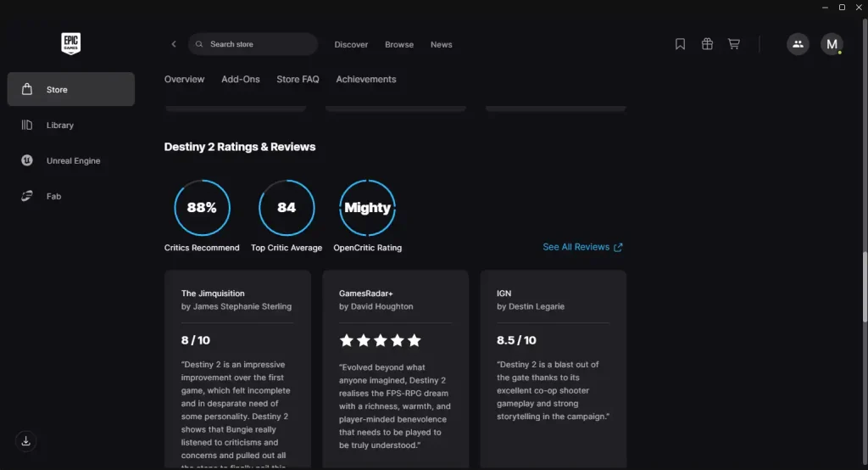868x470 pixels.
Task: Open the M profile avatar
Action: coord(832,44)
